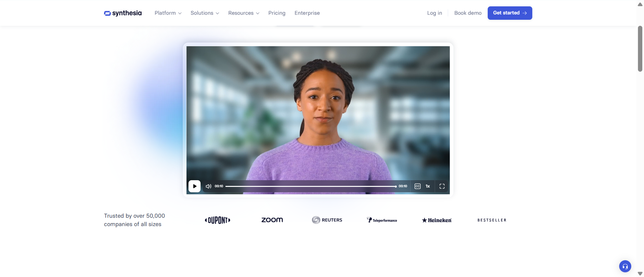Mute the video volume icon

(x=208, y=186)
